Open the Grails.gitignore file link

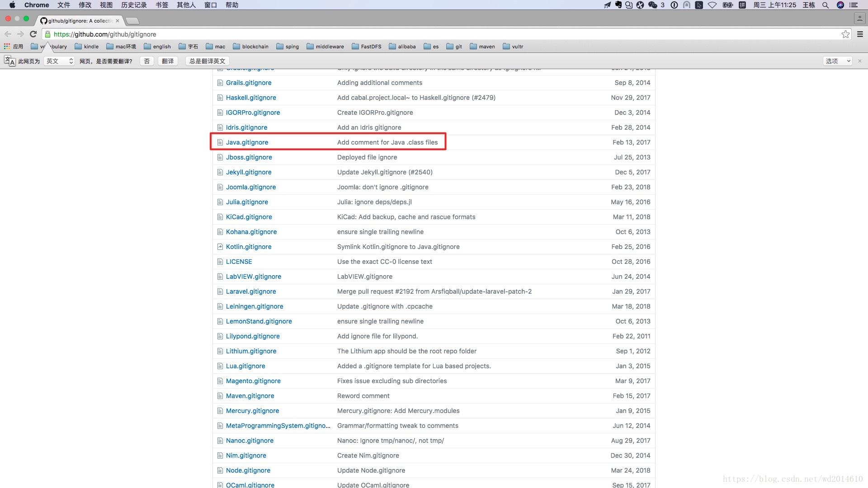(x=249, y=83)
